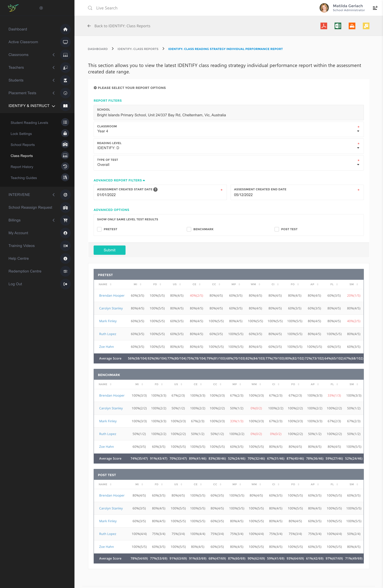The height and width of the screenshot is (588, 383).
Task: Open School Reports menu item
Action: coord(23,145)
